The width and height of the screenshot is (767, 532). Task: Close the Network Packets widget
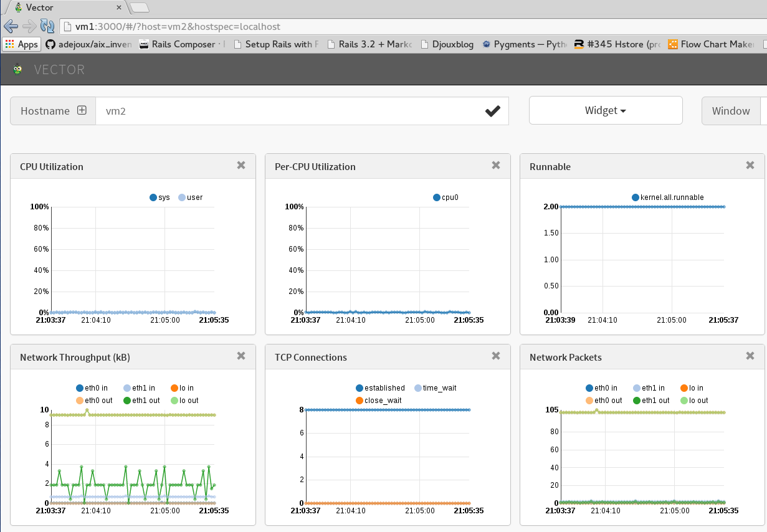tap(750, 356)
